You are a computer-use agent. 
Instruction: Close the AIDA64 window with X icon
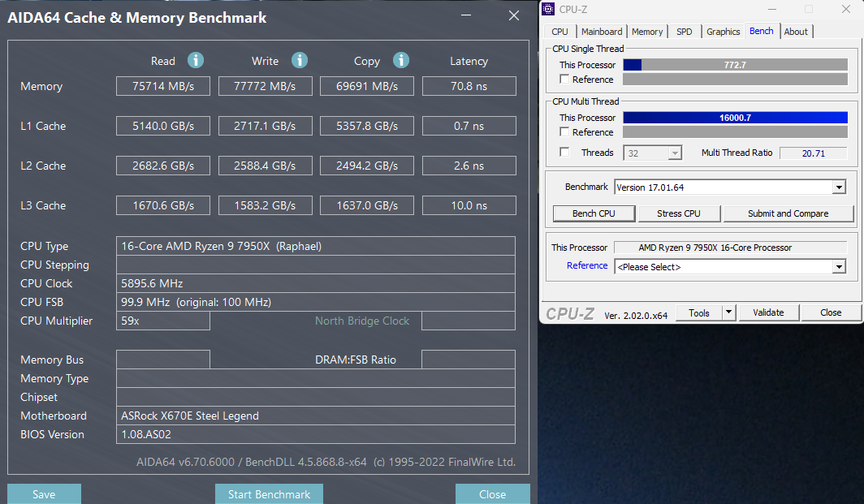(513, 16)
